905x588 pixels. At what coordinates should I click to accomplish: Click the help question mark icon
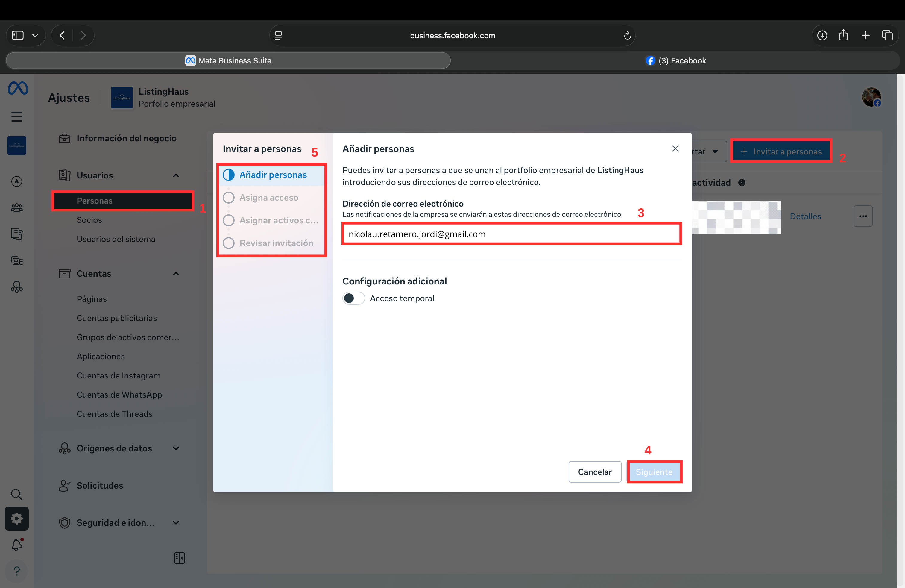(x=17, y=571)
